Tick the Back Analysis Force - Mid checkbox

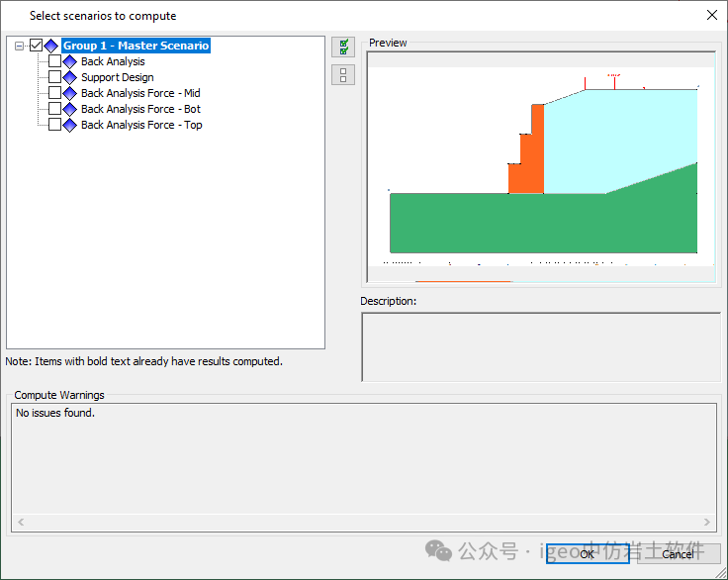click(54, 93)
